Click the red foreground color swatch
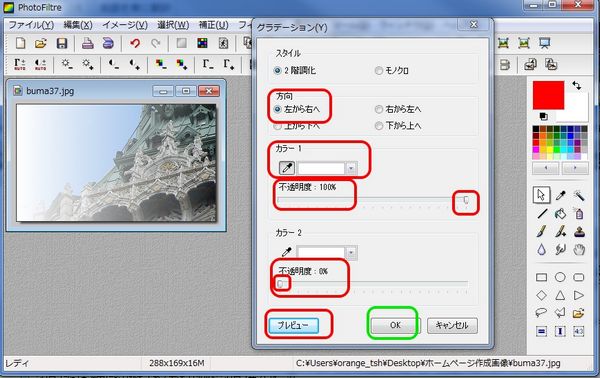The width and height of the screenshot is (600, 378). (548, 95)
